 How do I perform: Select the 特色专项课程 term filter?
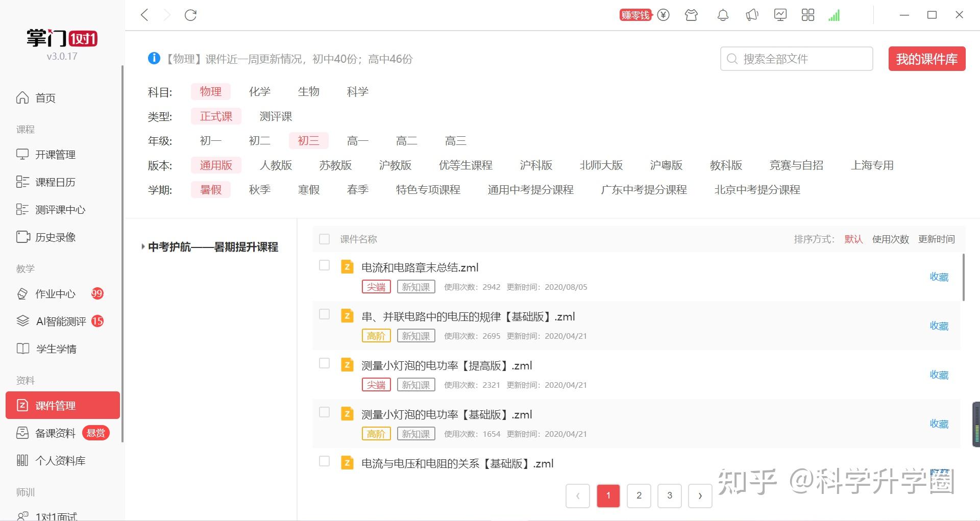[428, 190]
